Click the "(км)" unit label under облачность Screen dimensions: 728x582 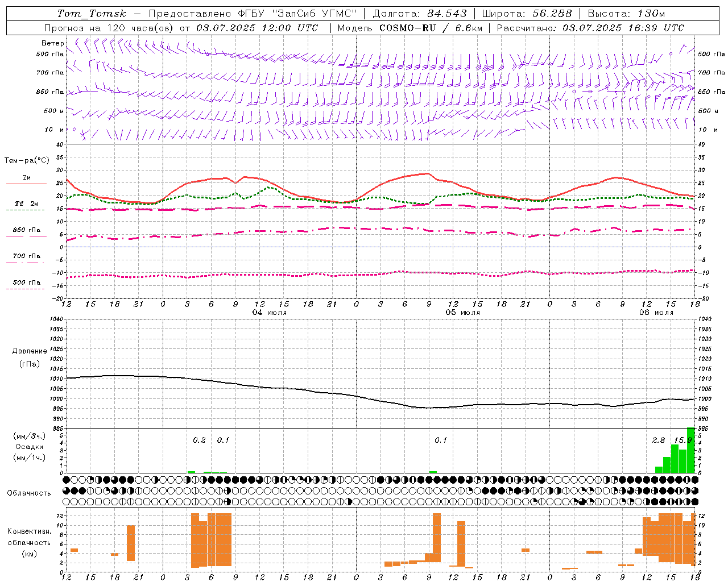tap(29, 554)
